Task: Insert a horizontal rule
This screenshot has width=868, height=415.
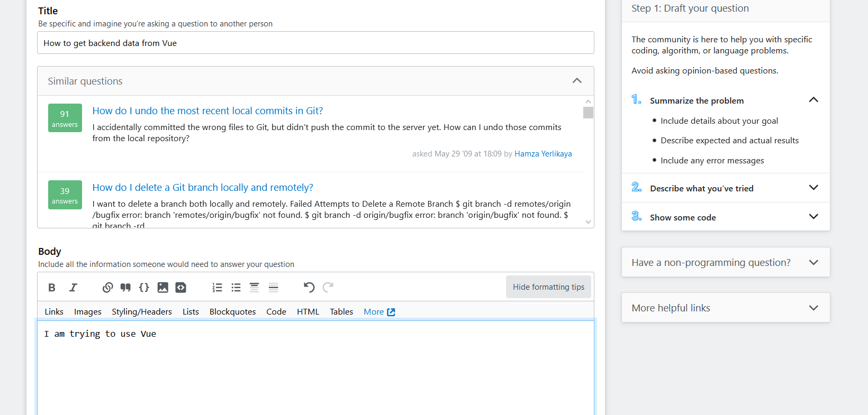Action: [x=273, y=288]
